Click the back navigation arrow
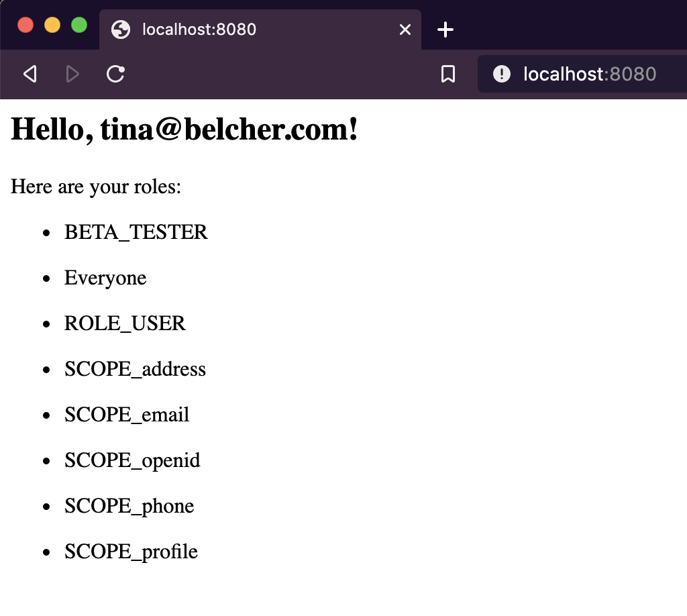This screenshot has width=687, height=616. tap(30, 74)
